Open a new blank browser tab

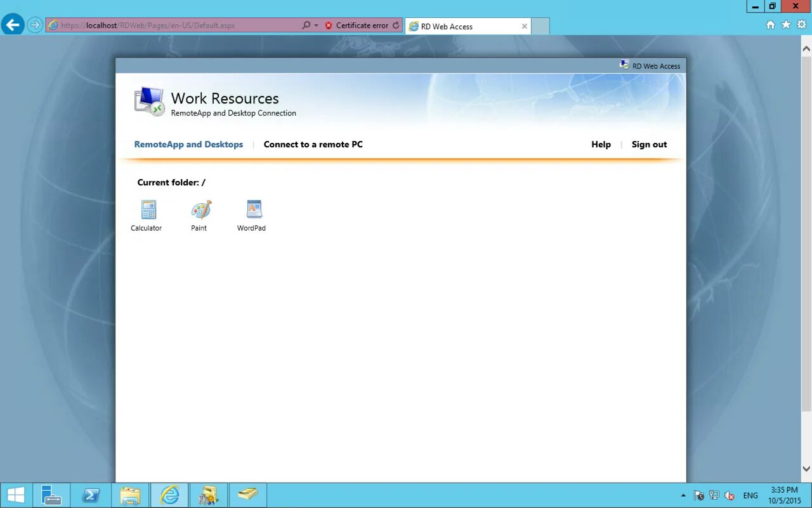tap(540, 26)
